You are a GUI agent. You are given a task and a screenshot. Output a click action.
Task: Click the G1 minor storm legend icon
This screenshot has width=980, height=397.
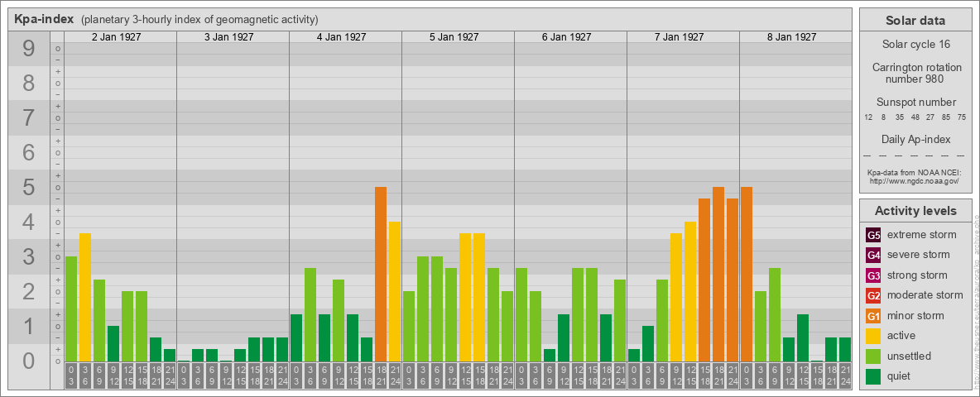coord(873,315)
